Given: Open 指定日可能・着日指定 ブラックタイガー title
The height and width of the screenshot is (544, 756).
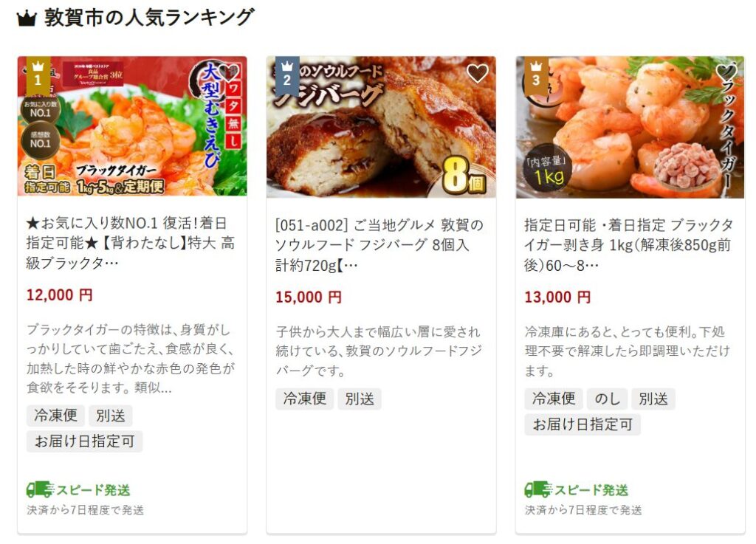Looking at the screenshot, I should tap(629, 245).
